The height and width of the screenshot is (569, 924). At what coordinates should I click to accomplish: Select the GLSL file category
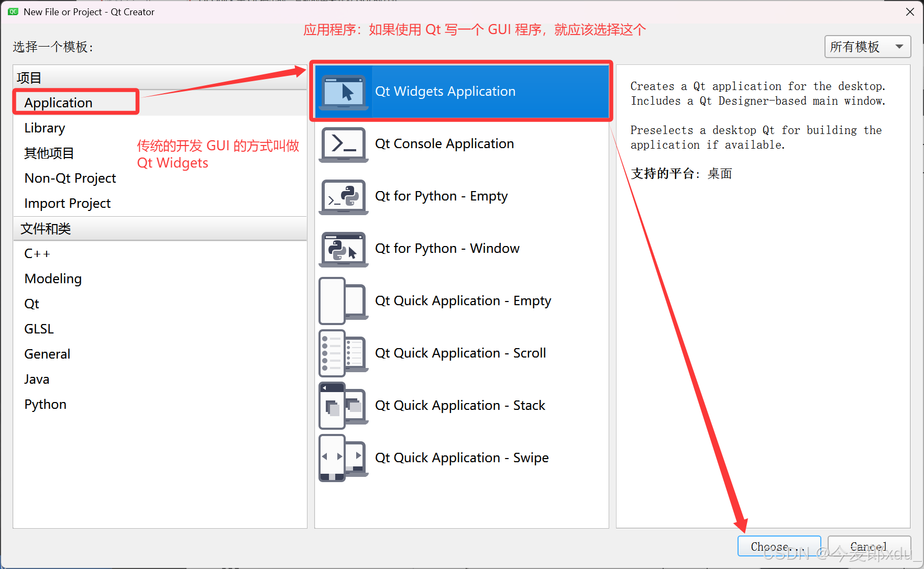coord(160,329)
